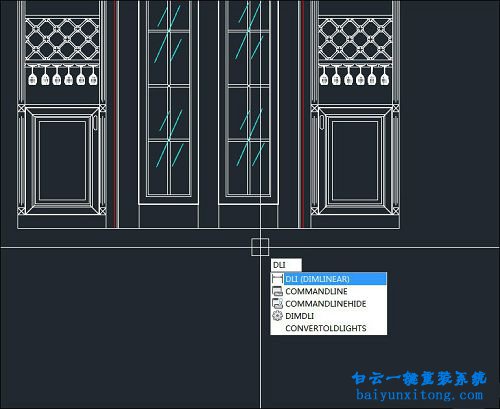Select the left lower cabinet door panel
This screenshot has height=409, width=500.
[62, 161]
